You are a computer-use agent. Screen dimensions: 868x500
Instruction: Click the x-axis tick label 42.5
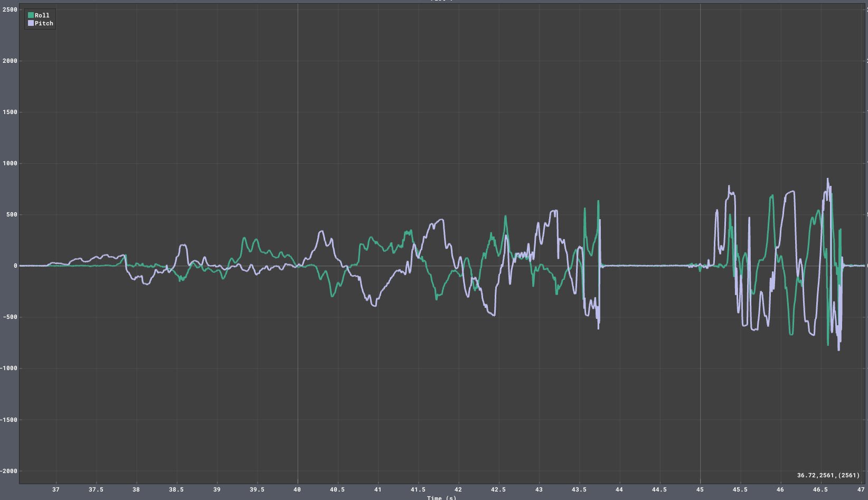point(498,489)
